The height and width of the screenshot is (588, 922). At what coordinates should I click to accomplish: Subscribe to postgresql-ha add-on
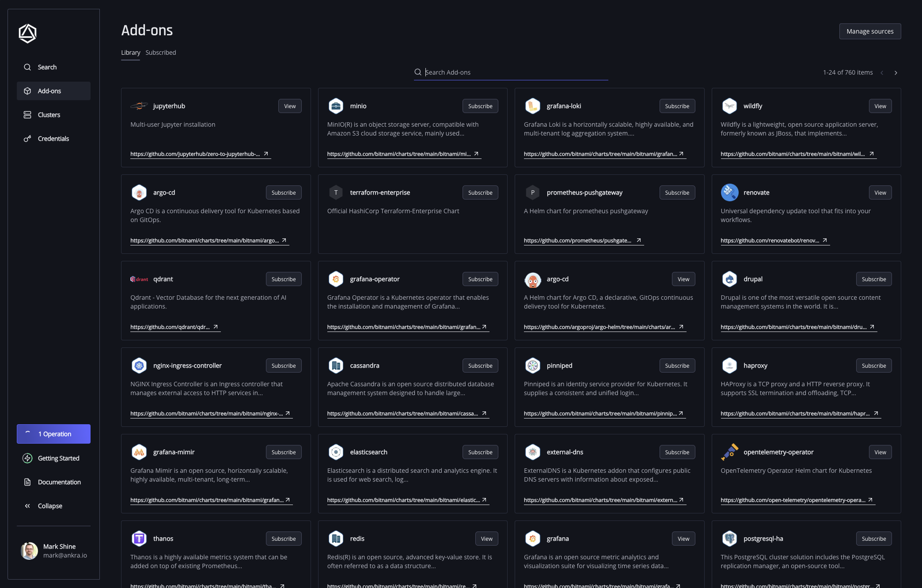[x=874, y=539]
